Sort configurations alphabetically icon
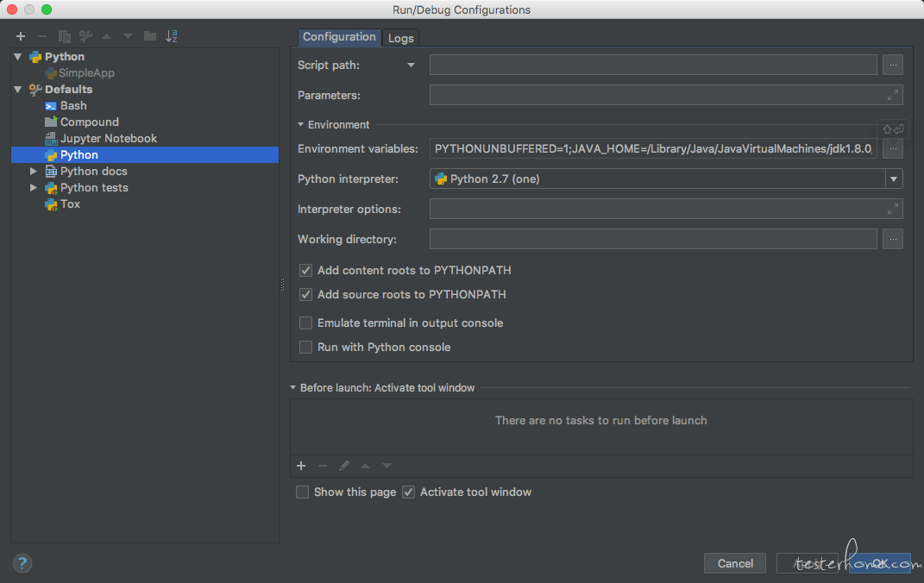This screenshot has width=924, height=583. click(x=172, y=36)
